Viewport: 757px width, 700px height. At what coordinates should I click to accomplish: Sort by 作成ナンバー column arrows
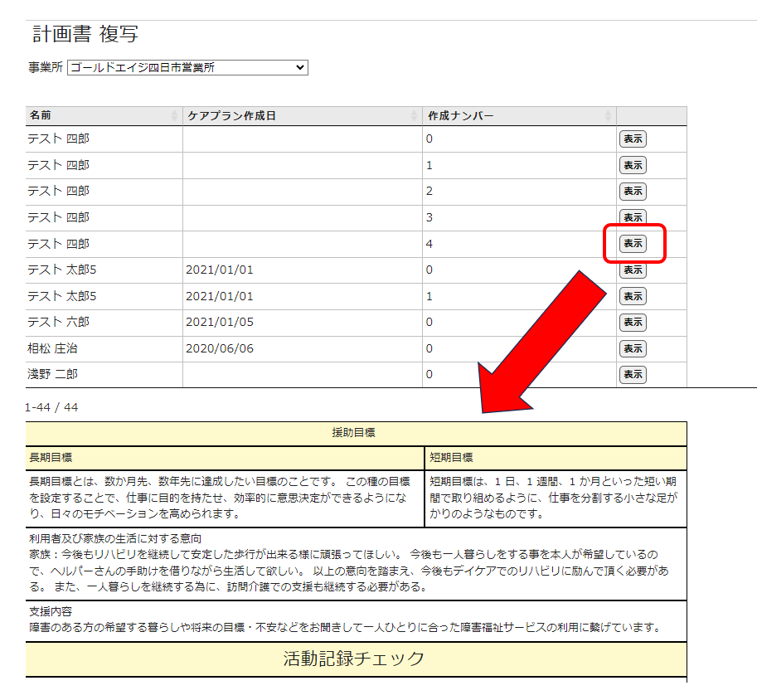(609, 115)
